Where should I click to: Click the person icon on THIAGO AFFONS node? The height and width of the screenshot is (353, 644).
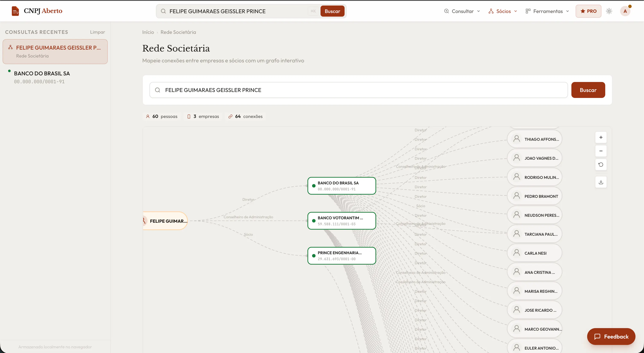click(x=516, y=139)
